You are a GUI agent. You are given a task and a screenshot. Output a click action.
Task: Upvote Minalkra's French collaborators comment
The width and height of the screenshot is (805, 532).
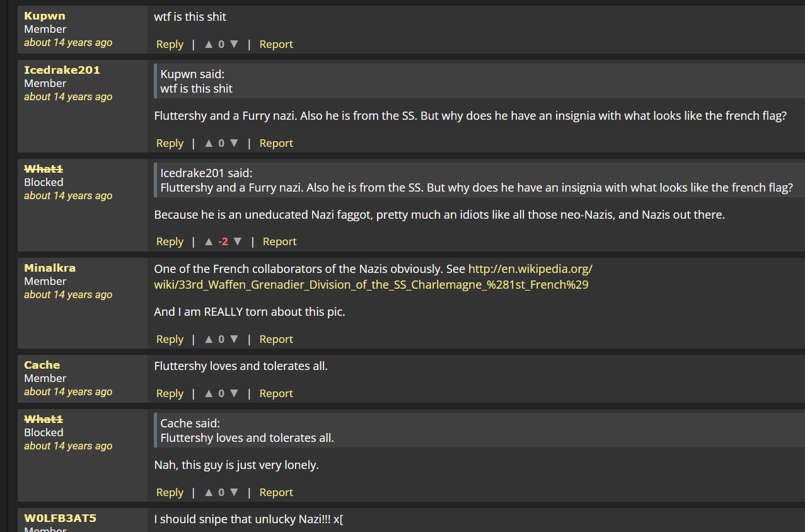[x=209, y=339]
